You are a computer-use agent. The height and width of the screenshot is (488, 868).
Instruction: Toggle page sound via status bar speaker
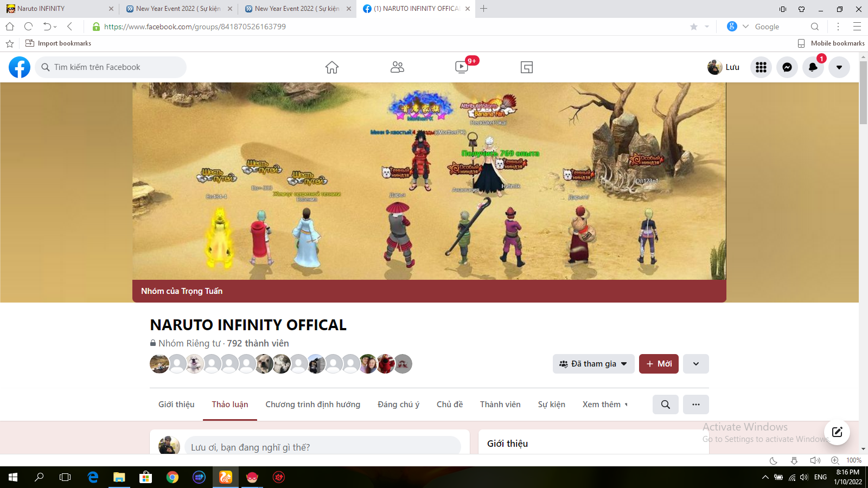click(x=815, y=460)
